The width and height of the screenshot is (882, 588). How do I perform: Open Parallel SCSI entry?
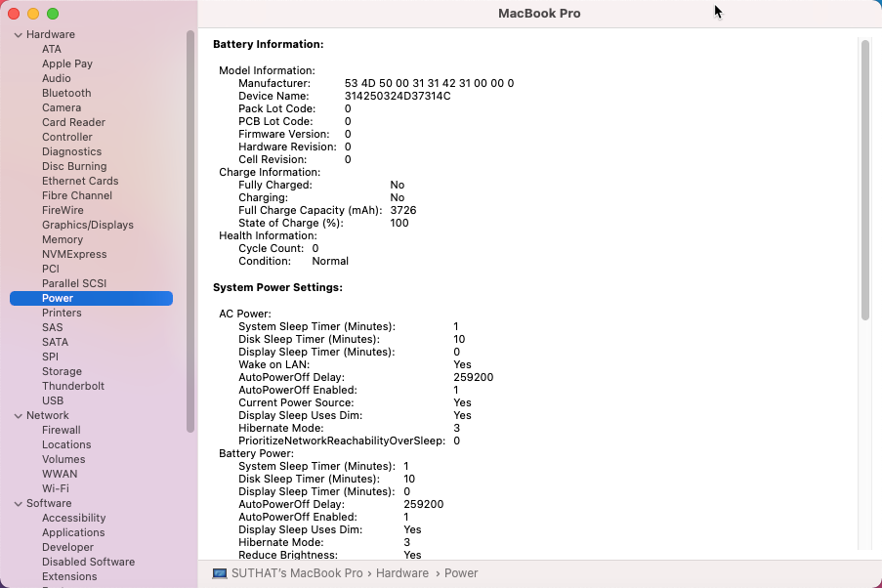[x=74, y=283]
